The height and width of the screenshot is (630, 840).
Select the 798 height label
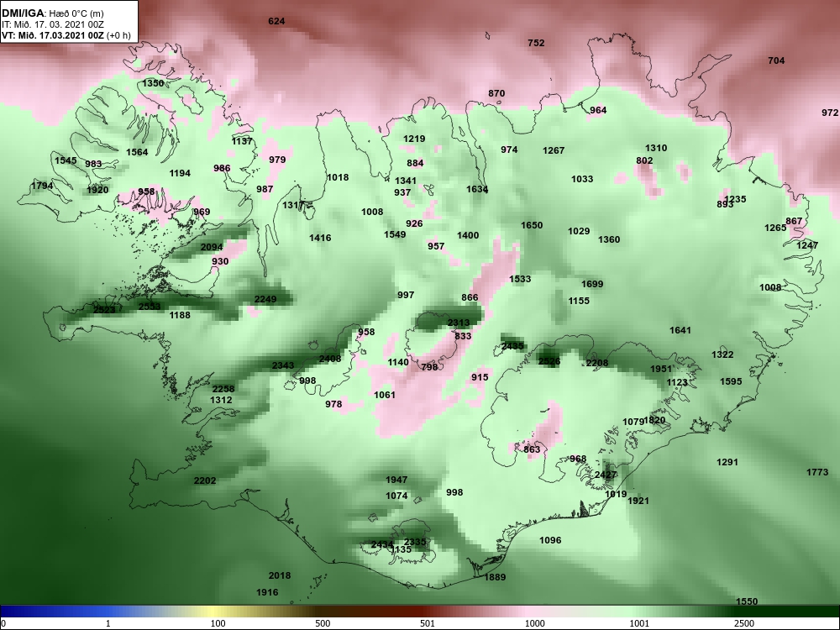pos(429,367)
